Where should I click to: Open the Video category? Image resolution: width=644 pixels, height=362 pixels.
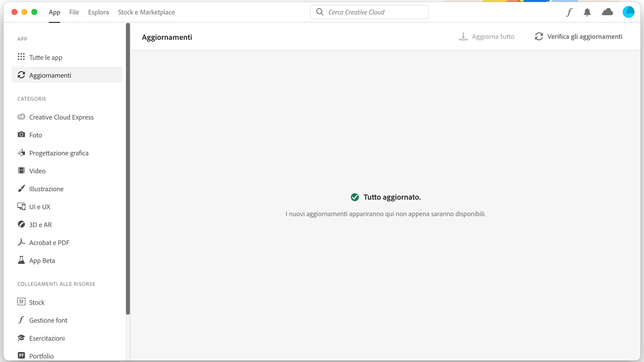(37, 171)
